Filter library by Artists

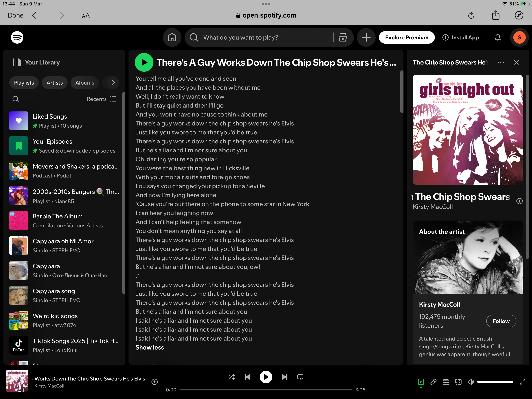[55, 83]
